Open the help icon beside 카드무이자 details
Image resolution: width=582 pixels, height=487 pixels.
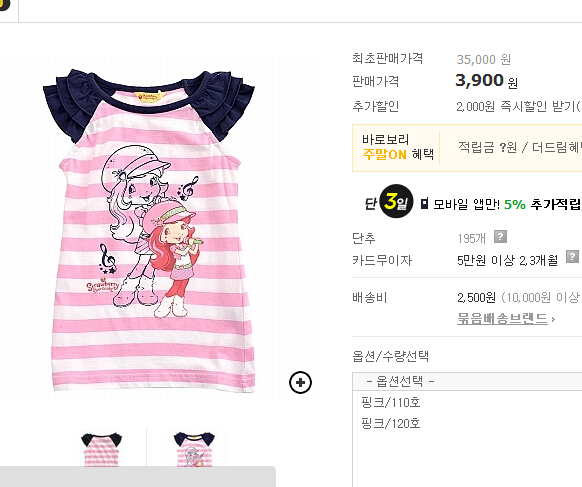[x=572, y=256]
